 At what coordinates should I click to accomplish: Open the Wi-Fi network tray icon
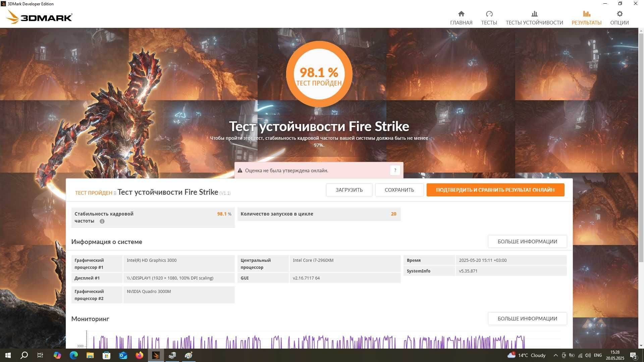(x=580, y=355)
